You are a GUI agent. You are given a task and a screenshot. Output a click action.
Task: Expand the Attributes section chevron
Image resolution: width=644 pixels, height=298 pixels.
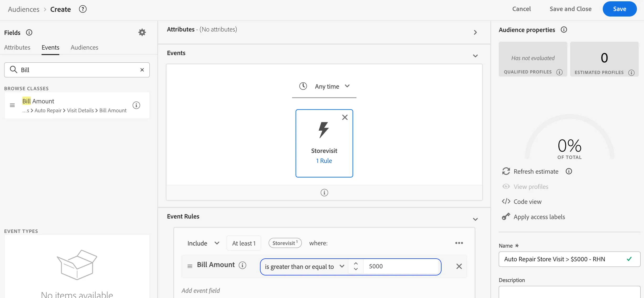(x=475, y=32)
